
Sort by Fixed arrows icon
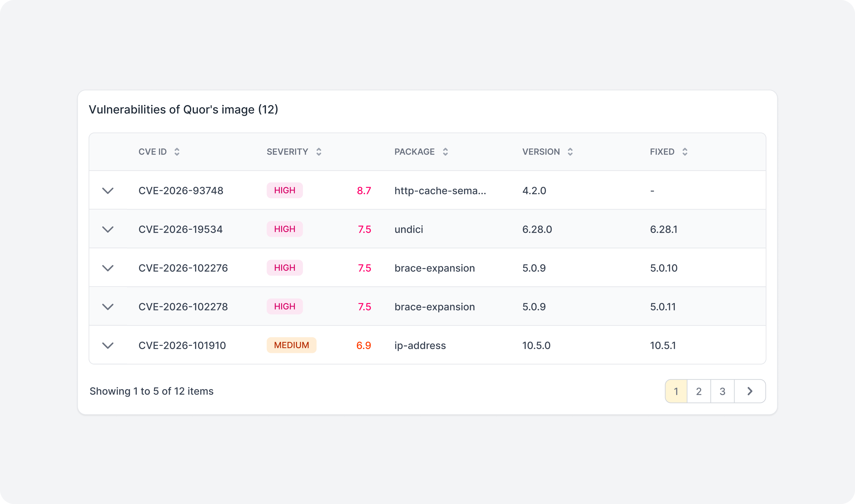(x=685, y=152)
